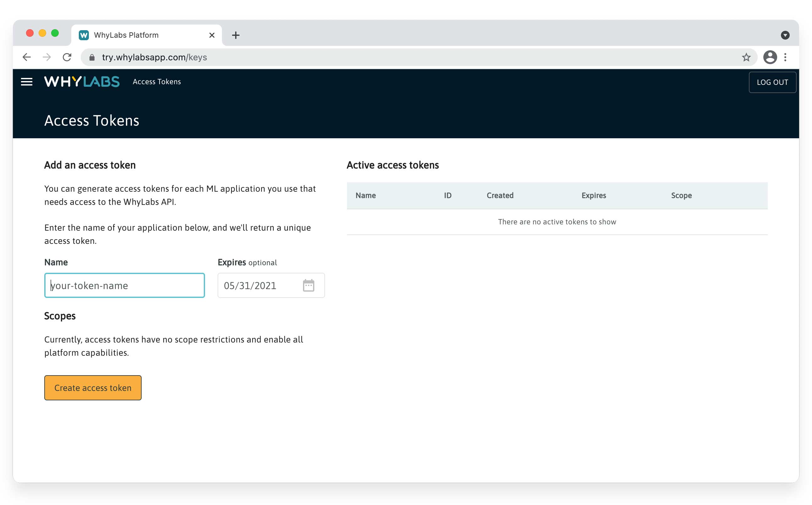
Task: Open the calendar date picker for Expires
Action: (308, 285)
